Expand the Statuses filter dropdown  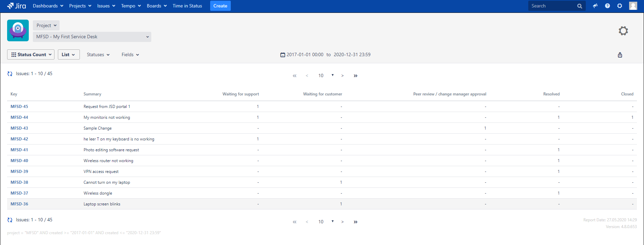(98, 54)
